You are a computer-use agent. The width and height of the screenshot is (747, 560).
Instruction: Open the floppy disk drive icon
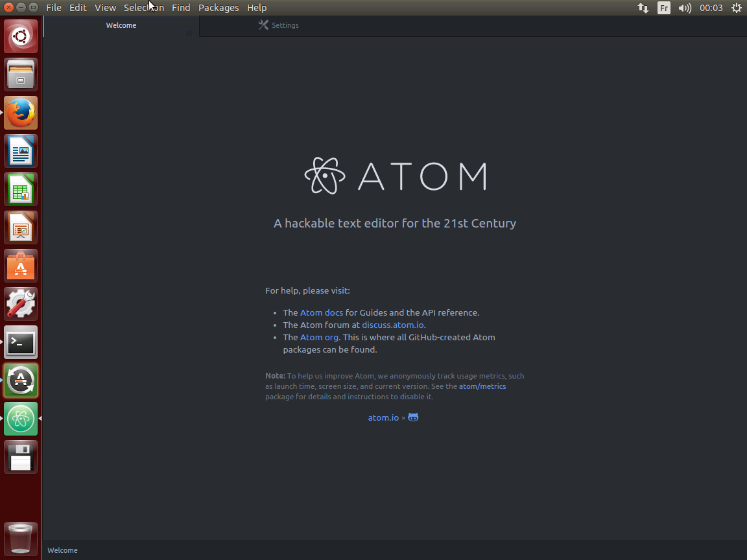(21, 457)
